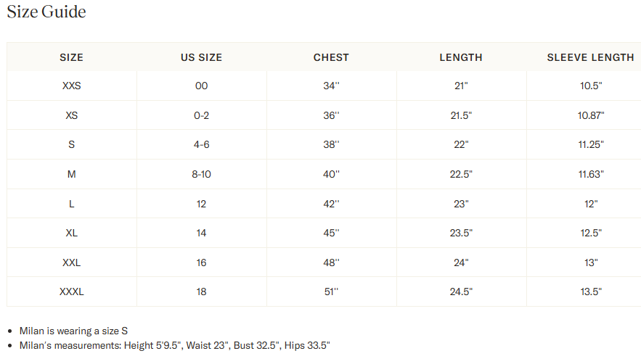Select the SIZE column header
This screenshot has height=364, width=641.
72,57
